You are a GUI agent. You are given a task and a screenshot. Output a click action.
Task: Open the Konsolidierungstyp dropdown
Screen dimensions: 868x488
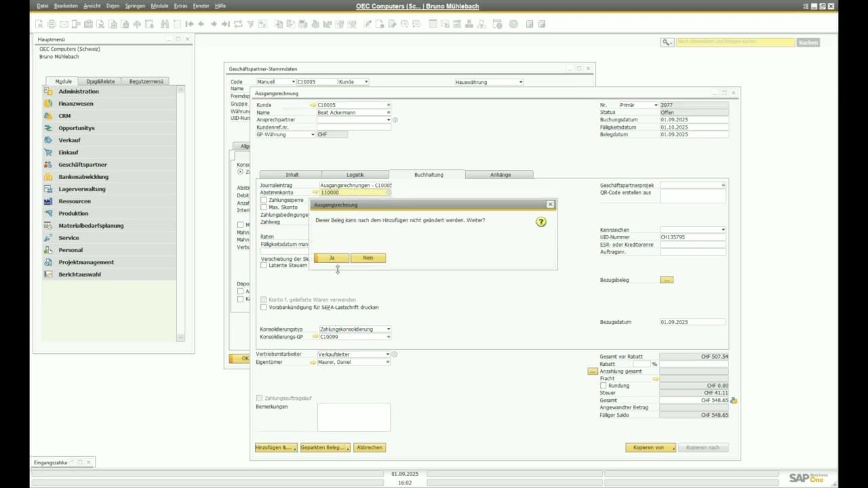388,329
